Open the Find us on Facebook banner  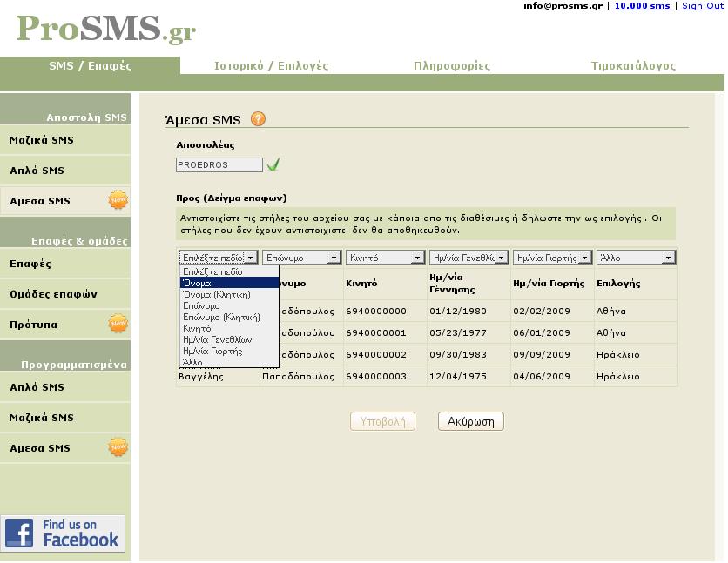pyautogui.click(x=63, y=533)
